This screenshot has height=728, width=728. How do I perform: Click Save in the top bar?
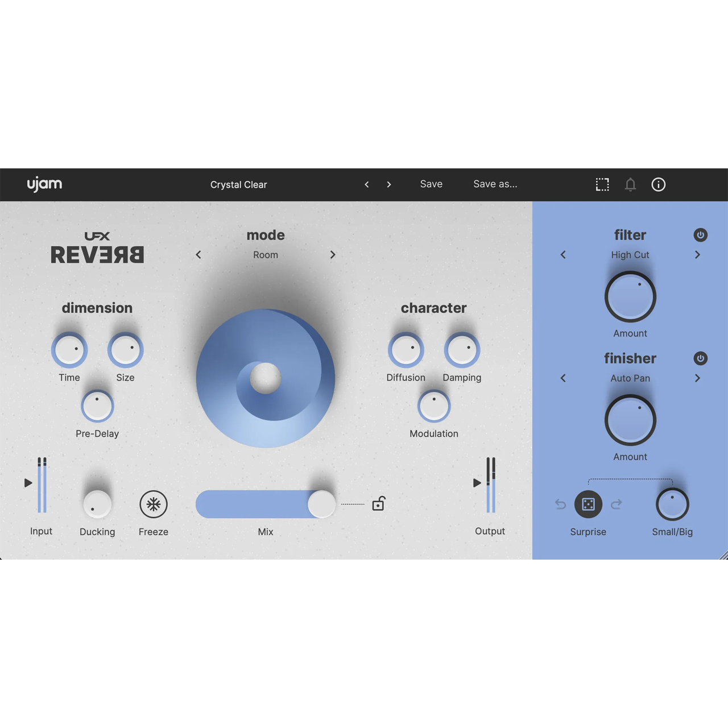click(431, 184)
